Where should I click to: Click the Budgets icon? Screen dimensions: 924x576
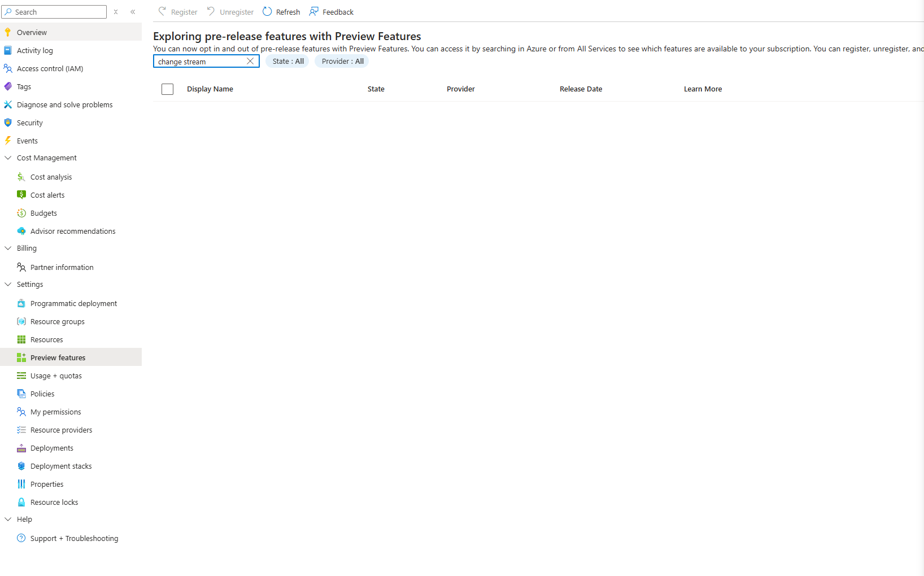pos(21,213)
